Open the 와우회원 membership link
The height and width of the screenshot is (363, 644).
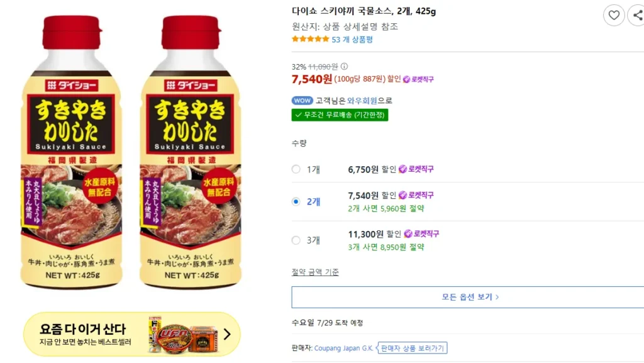[362, 101]
